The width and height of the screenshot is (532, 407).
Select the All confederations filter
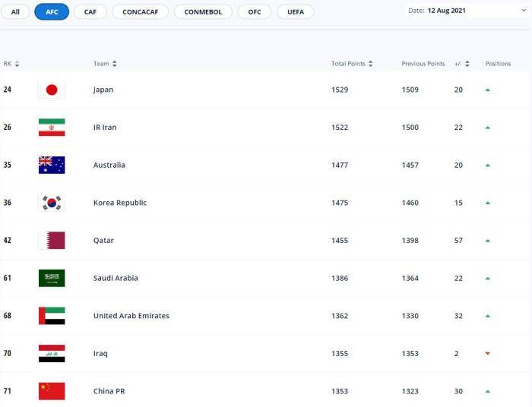[x=15, y=12]
